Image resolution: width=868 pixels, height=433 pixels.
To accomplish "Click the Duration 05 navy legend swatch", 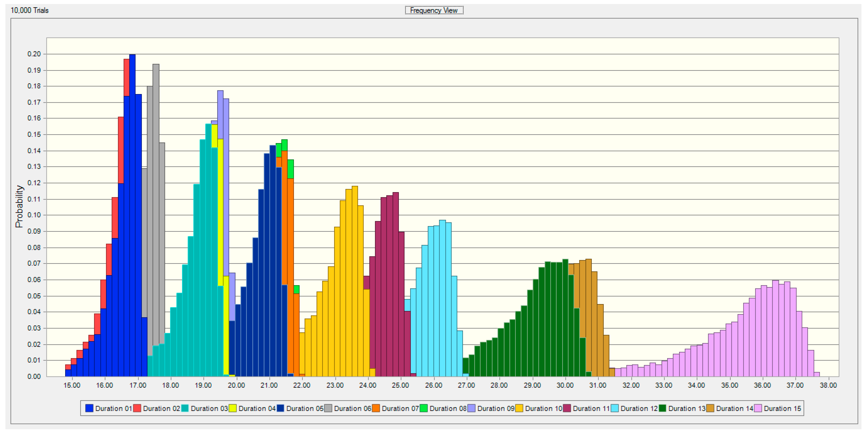I will tap(280, 408).
